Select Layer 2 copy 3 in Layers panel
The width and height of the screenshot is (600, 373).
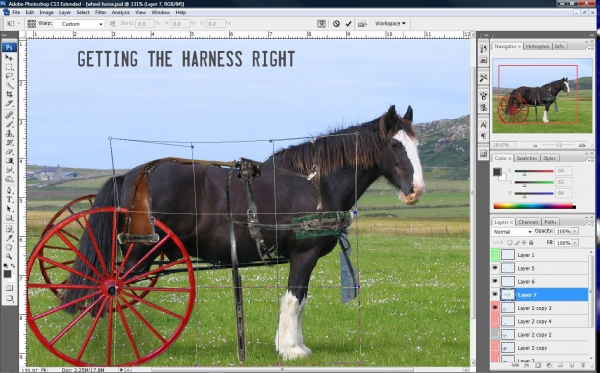pos(543,308)
